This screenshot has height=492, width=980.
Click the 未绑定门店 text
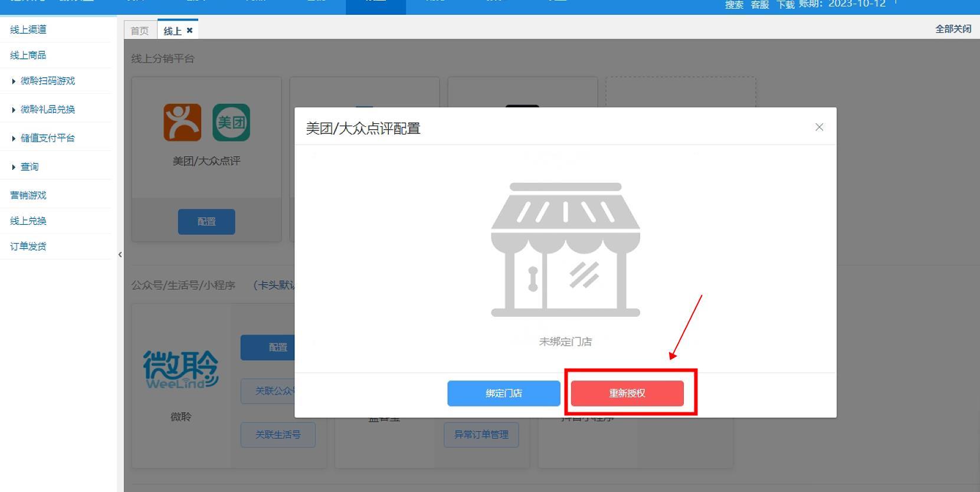pyautogui.click(x=565, y=342)
